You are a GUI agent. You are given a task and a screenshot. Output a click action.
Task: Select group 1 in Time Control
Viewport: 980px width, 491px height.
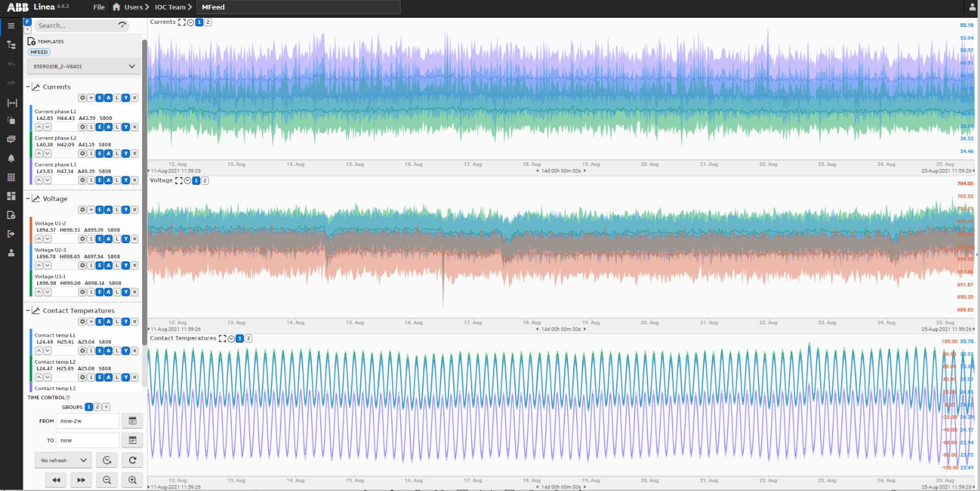tap(89, 407)
